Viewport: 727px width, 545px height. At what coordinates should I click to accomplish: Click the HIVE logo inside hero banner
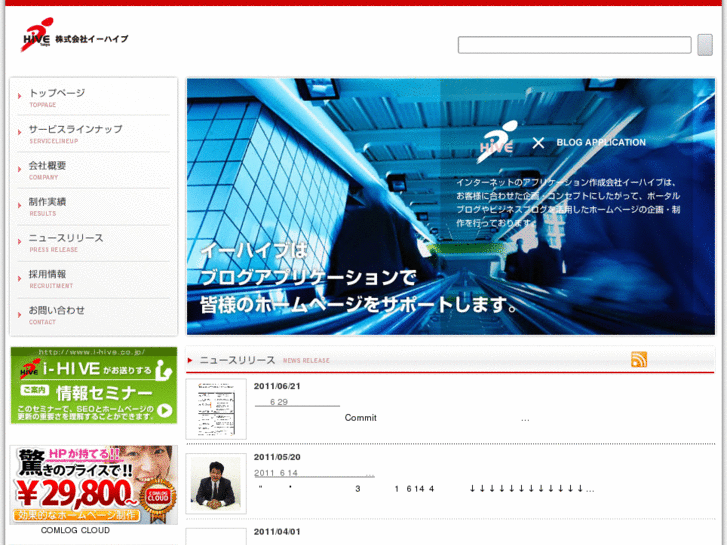[x=497, y=141]
